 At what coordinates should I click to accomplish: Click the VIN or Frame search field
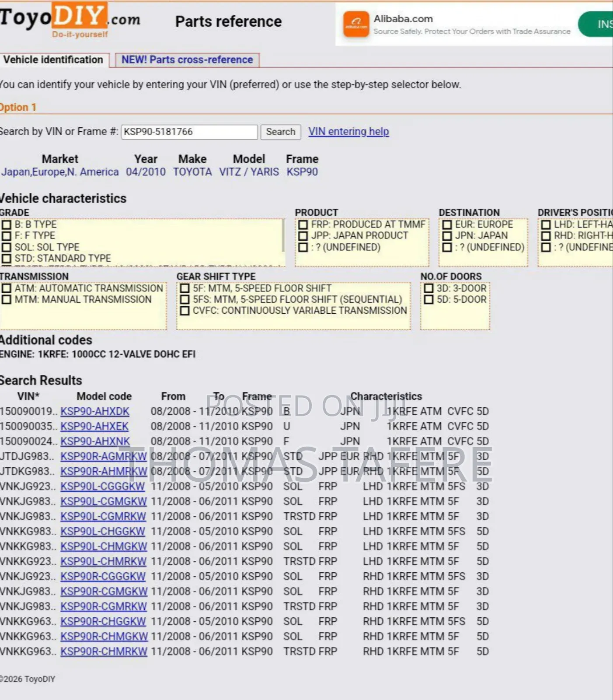(189, 132)
